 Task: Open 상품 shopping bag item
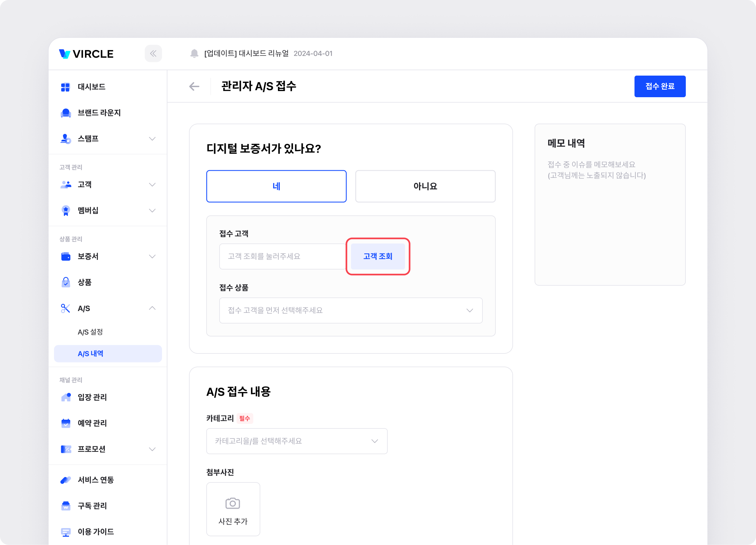(x=66, y=282)
